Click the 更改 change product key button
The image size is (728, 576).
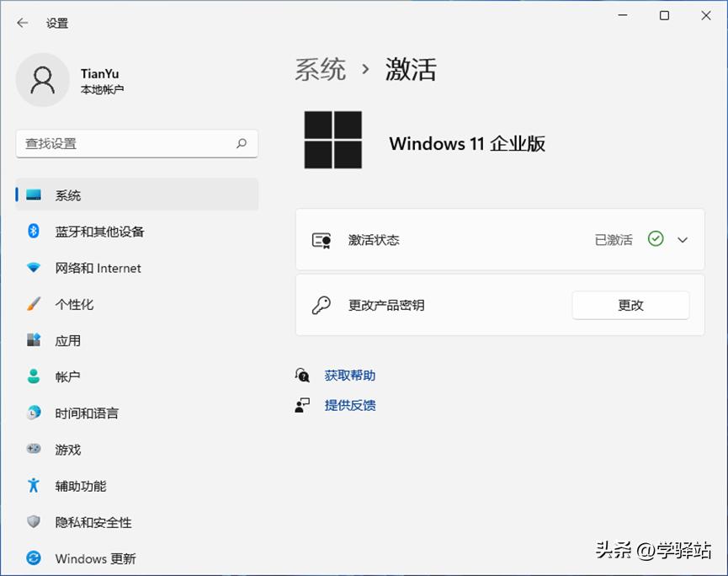[x=630, y=305]
